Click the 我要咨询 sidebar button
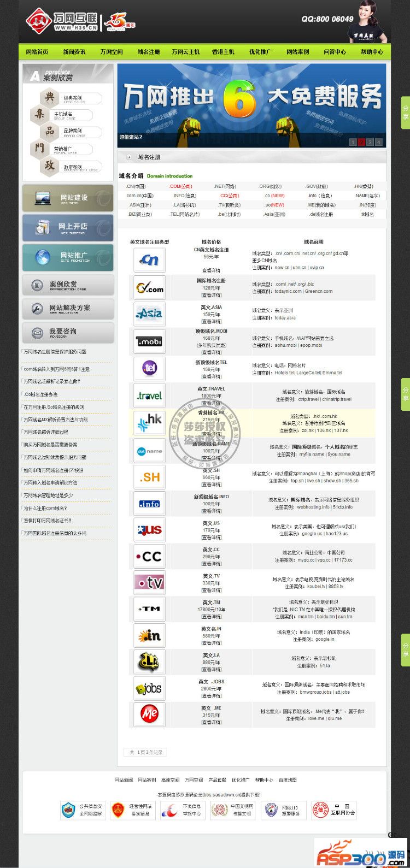Screen dimensions: 410x868 [68, 333]
